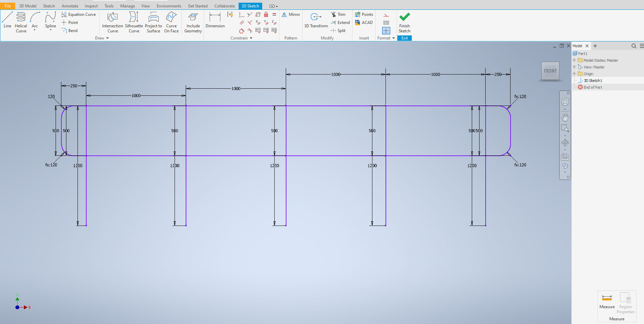Switch to the 3D Model tab

(28, 6)
